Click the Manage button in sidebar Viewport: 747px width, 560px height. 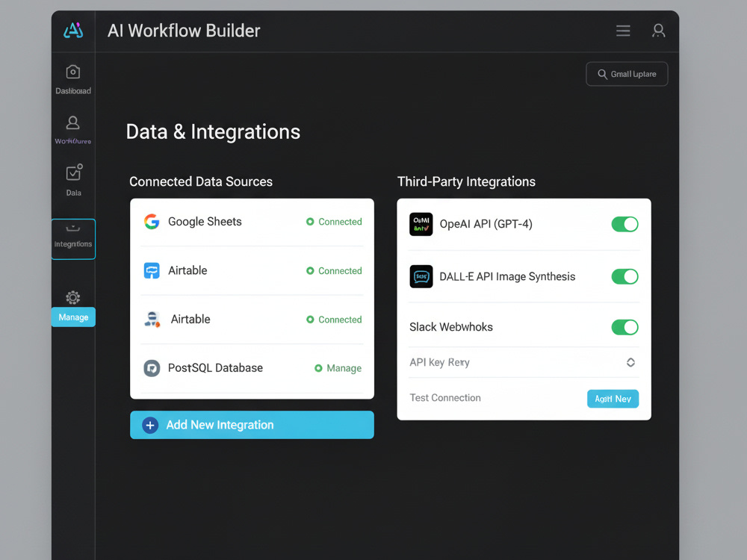pos(73,317)
